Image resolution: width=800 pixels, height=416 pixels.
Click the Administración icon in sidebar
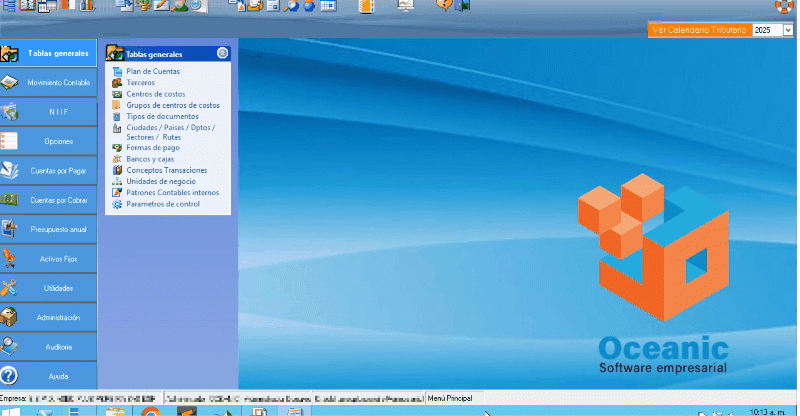pos(10,317)
